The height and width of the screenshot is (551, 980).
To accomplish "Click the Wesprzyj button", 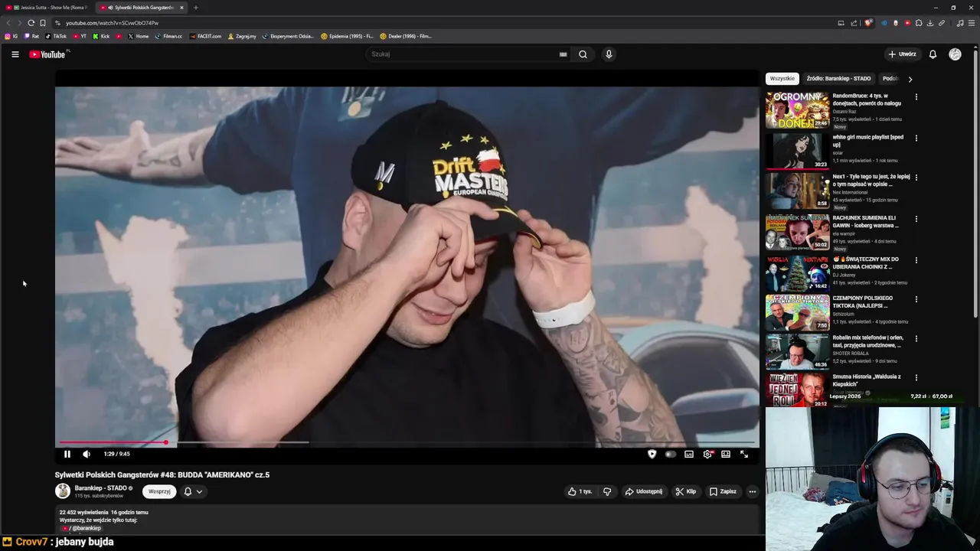I will 159,491.
